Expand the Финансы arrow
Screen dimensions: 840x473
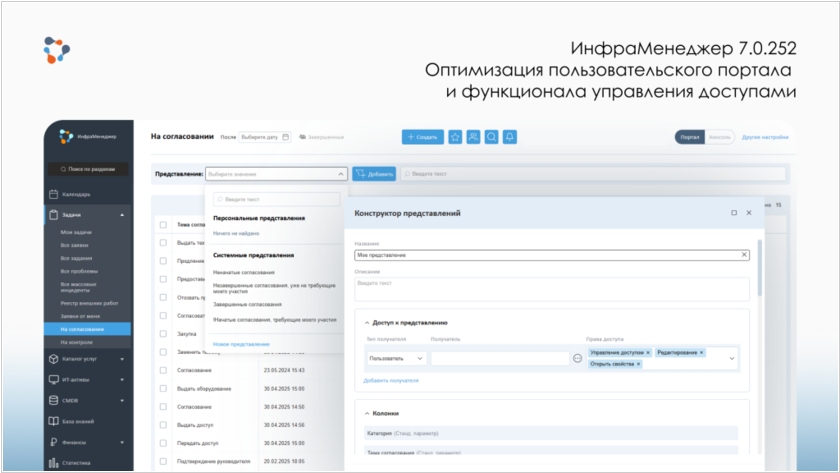(x=122, y=442)
